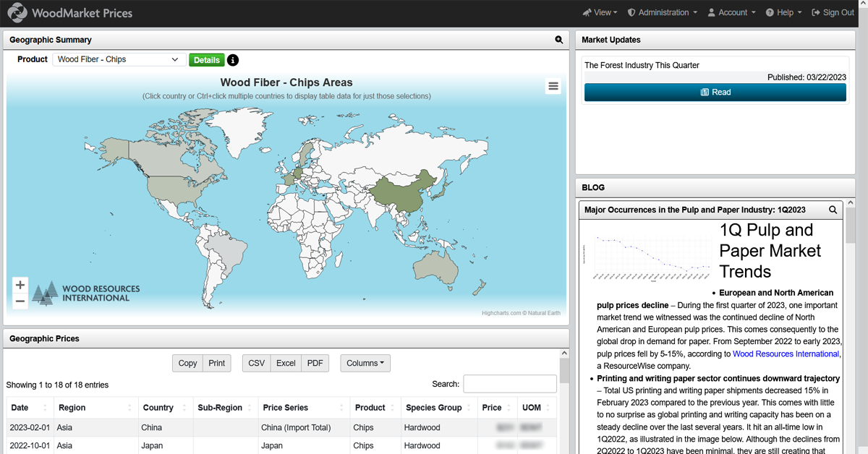This screenshot has width=868, height=454.
Task: Open the Help menu
Action: click(x=784, y=12)
